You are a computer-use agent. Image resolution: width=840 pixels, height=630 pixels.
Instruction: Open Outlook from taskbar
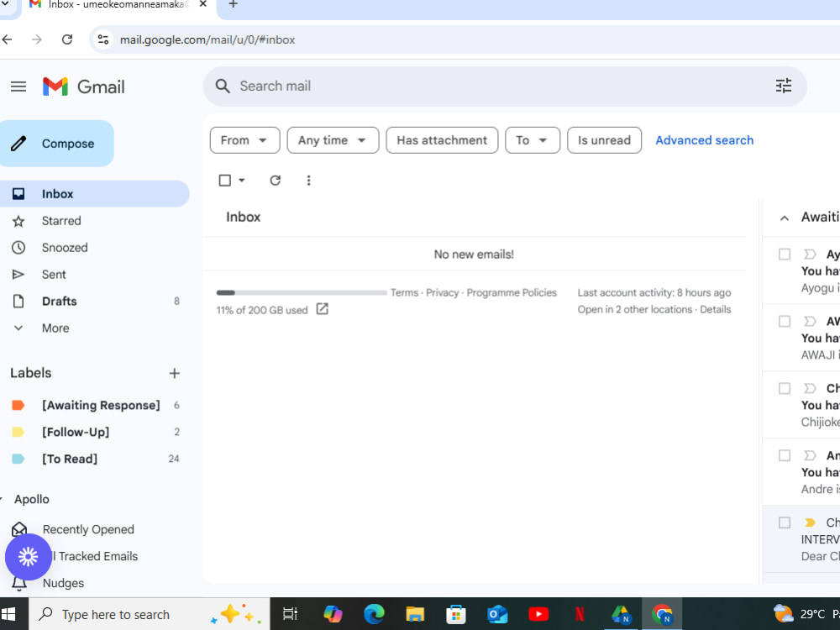coord(497,614)
